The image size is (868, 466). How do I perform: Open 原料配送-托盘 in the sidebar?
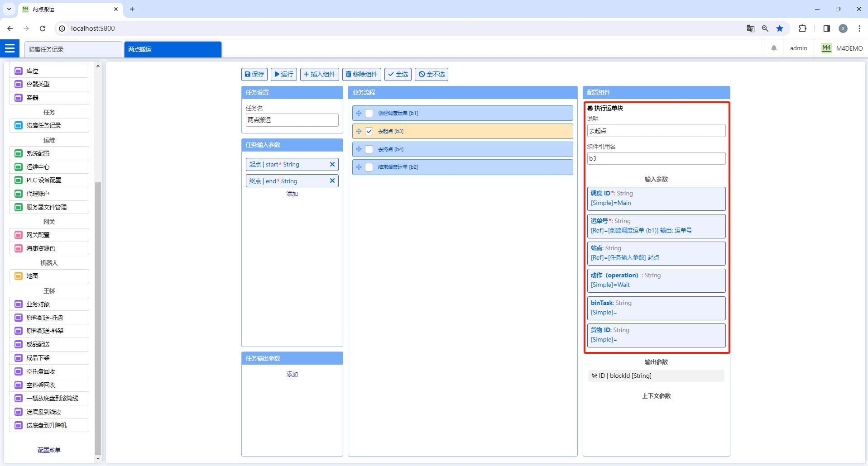tap(49, 318)
